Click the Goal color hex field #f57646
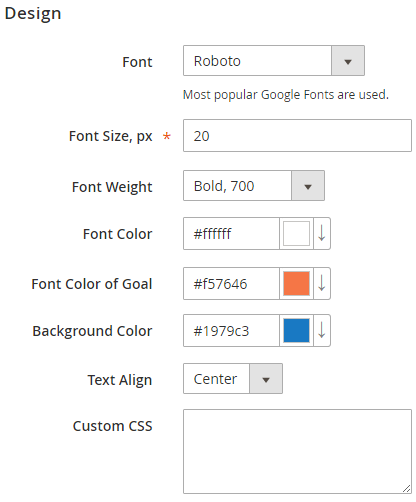Screen dimensions: 416x502 tap(231, 283)
